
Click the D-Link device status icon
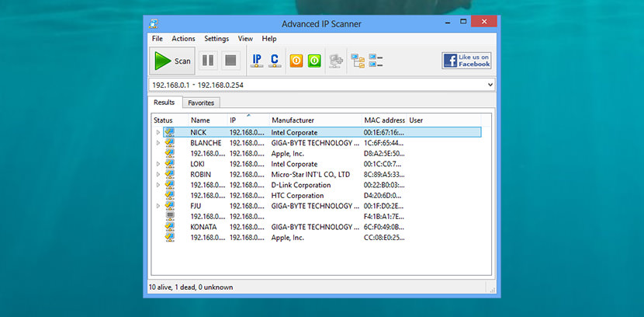[170, 185]
